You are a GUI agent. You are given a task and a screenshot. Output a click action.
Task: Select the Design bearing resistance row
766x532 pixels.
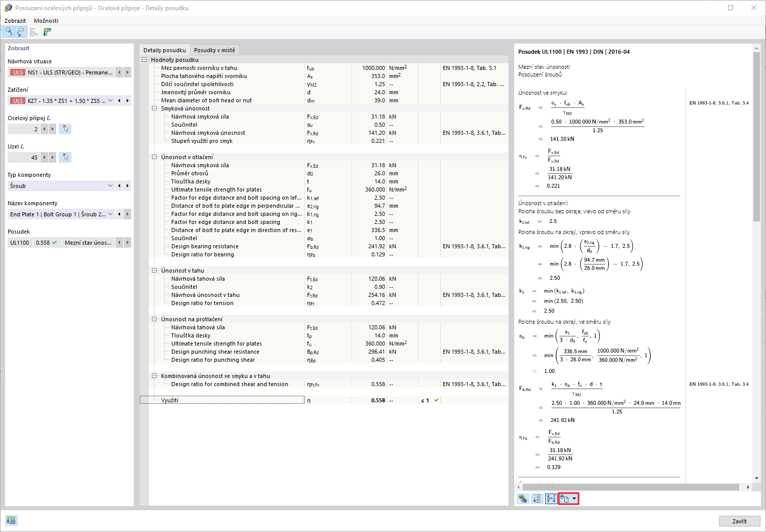click(x=324, y=246)
